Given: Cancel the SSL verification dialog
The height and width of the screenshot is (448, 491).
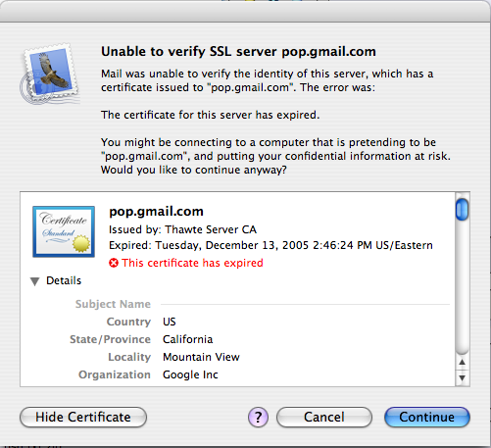Looking at the screenshot, I should point(324,418).
